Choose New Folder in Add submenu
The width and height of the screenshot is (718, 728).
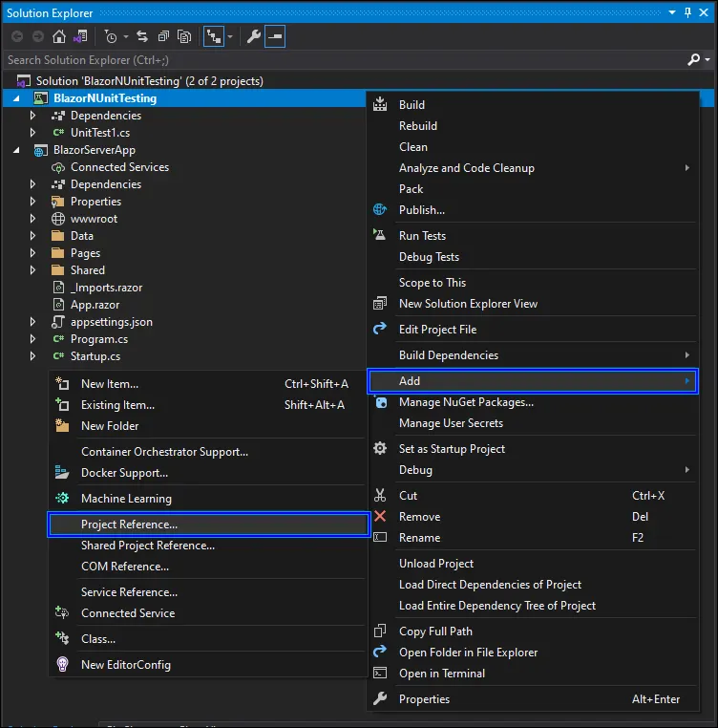point(208,426)
